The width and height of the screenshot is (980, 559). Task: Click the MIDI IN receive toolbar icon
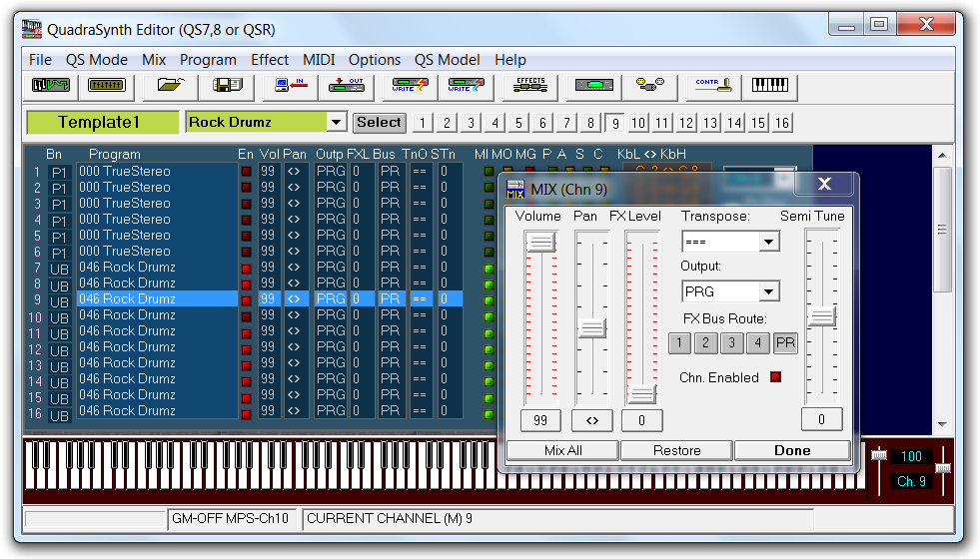tap(291, 87)
